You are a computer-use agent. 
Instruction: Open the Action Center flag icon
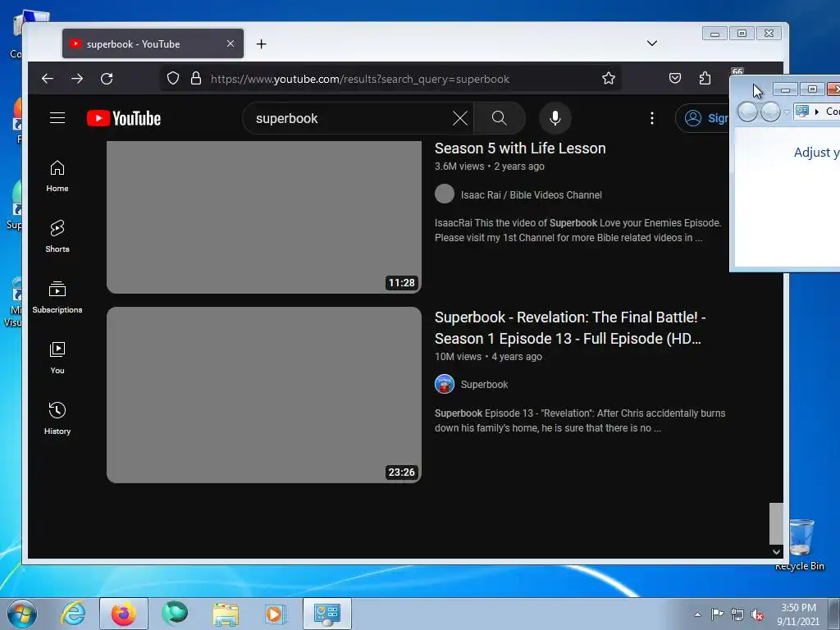[717, 614]
